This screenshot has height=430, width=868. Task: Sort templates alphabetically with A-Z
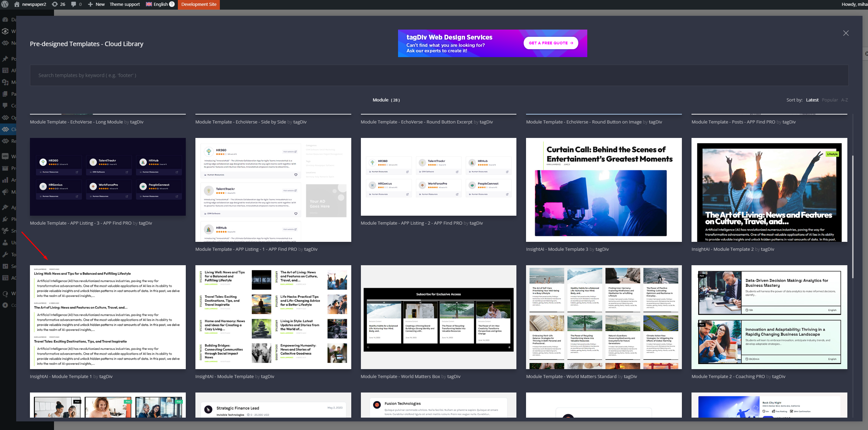[845, 100]
